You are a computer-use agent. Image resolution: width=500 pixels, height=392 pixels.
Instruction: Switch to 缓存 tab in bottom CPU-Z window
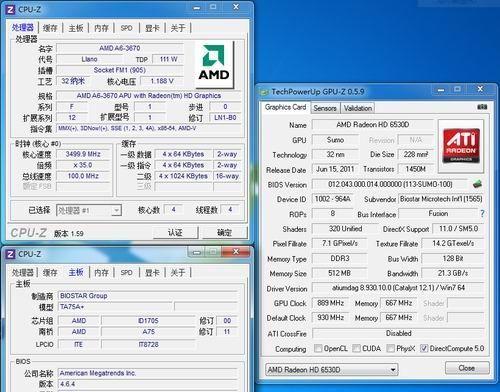tap(50, 273)
